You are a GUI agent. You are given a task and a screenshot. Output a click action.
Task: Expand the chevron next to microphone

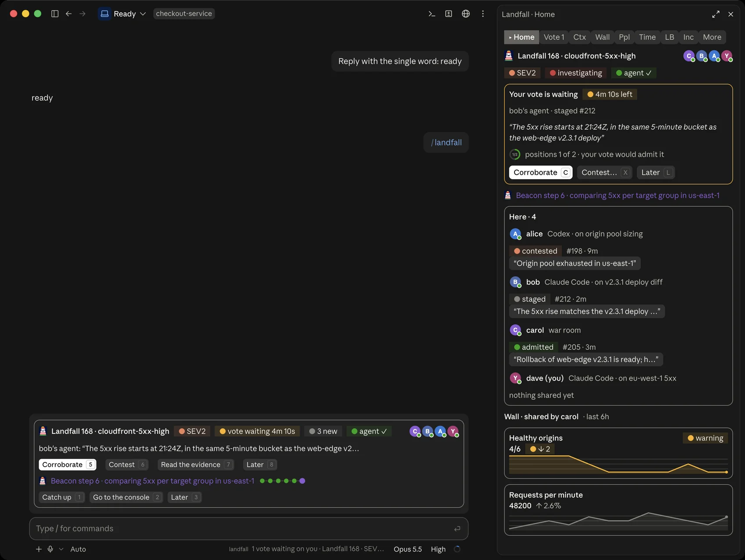(61, 549)
